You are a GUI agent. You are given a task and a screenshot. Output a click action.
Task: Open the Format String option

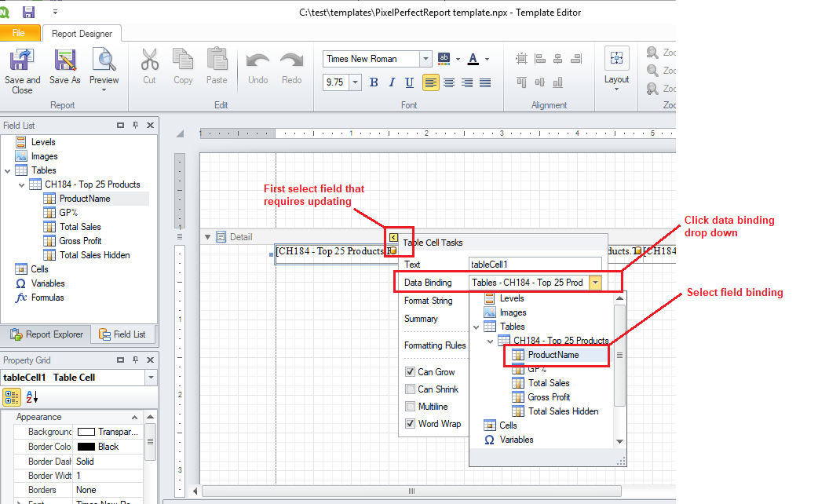pos(429,301)
